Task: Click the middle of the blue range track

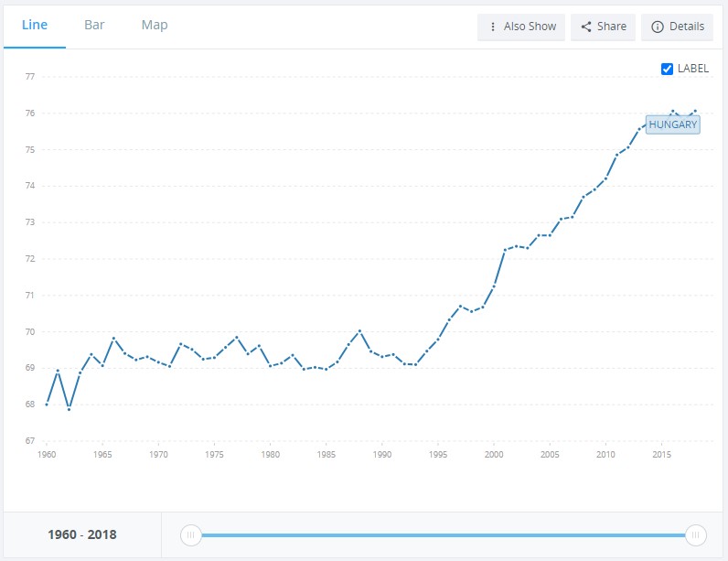Action: click(x=443, y=534)
